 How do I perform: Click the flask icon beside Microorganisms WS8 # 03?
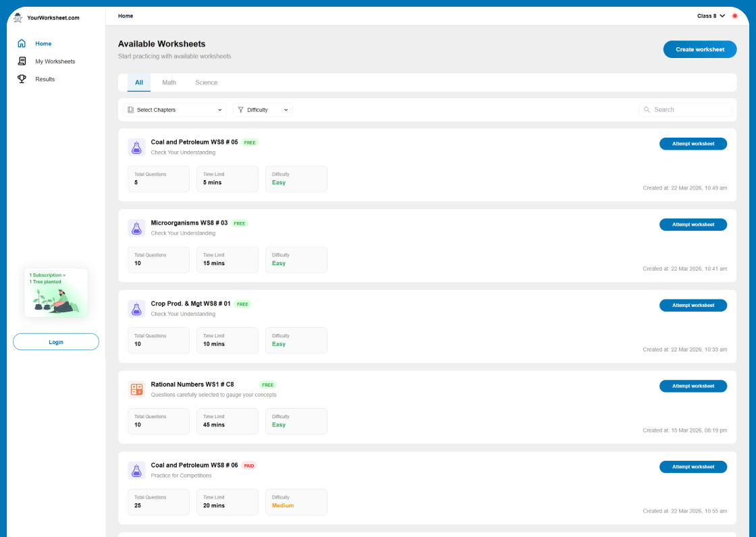coord(136,228)
